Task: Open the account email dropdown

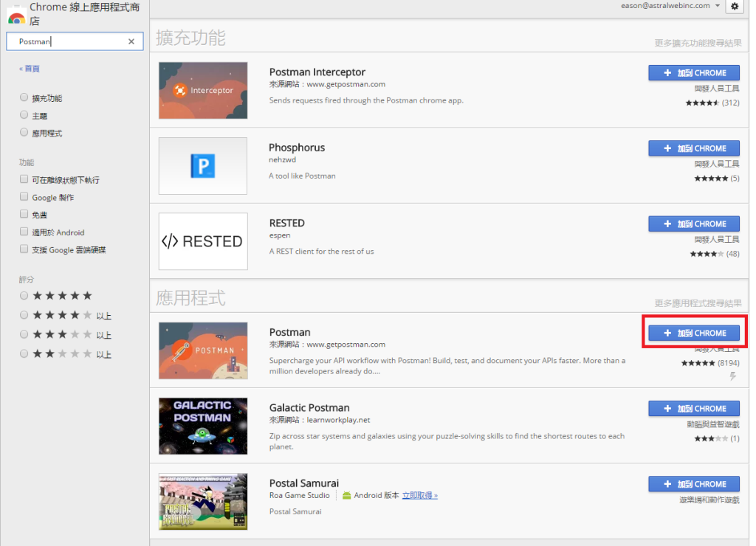Action: pos(717,6)
